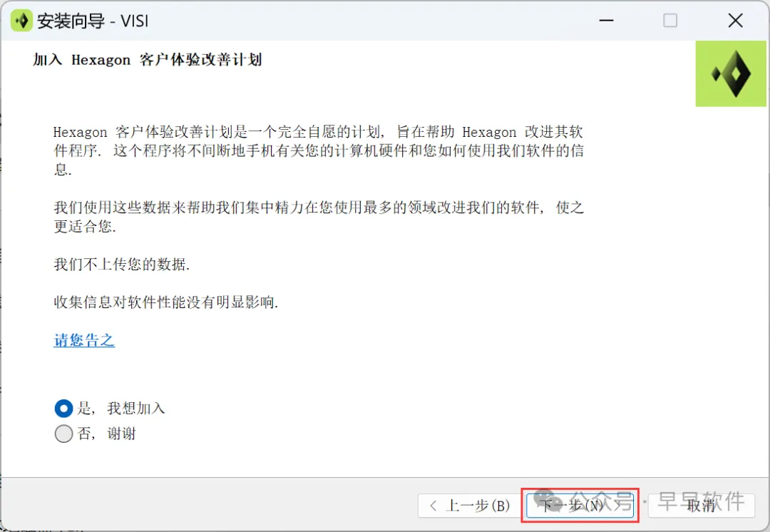This screenshot has height=532, width=770.
Task: Click the left chevron on 上一步 button
Action: tap(433, 506)
